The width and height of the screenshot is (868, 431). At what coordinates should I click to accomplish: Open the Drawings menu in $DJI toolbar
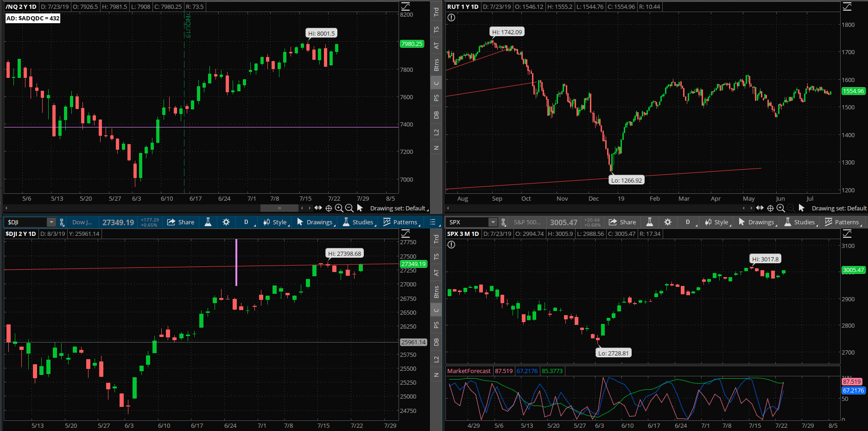click(316, 222)
